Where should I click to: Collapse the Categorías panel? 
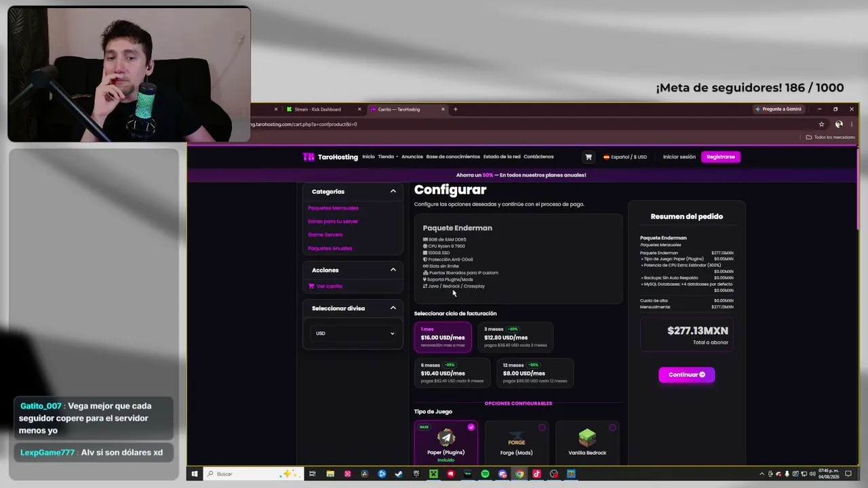[393, 191]
